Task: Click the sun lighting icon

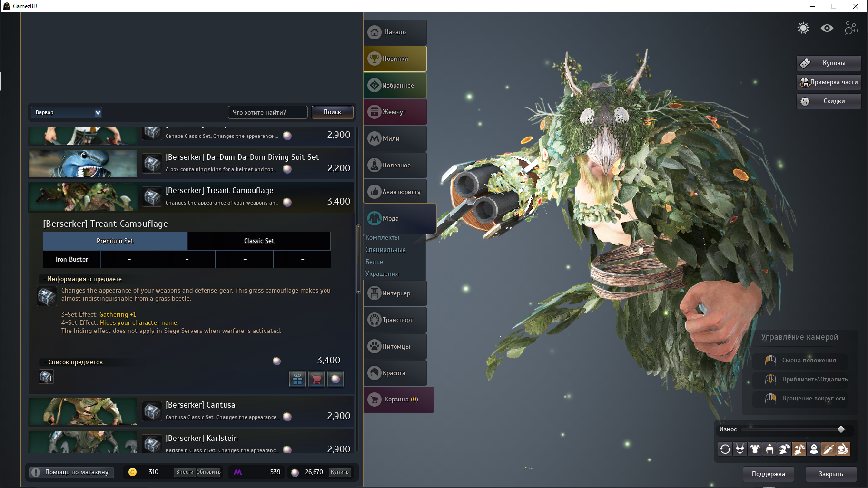Action: [803, 28]
